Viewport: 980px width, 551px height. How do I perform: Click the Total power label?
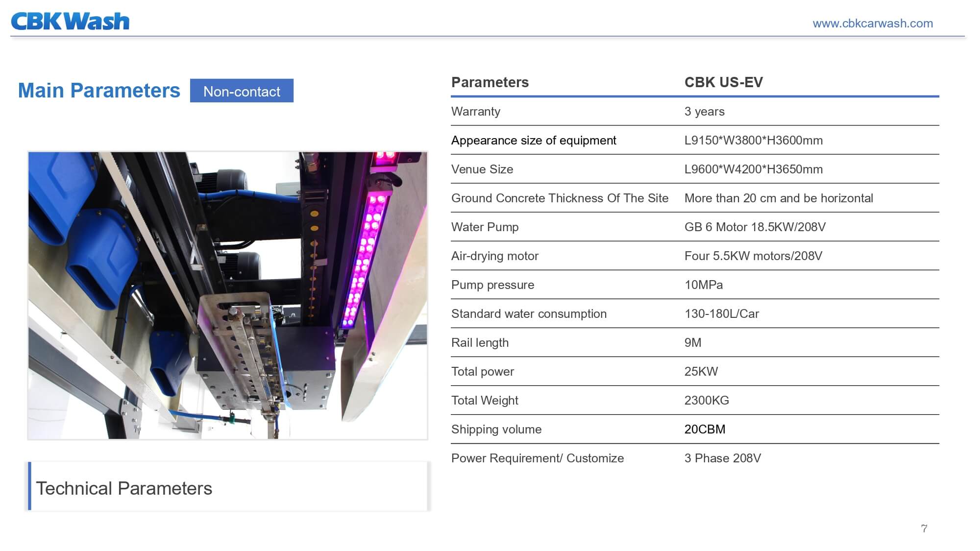point(482,372)
